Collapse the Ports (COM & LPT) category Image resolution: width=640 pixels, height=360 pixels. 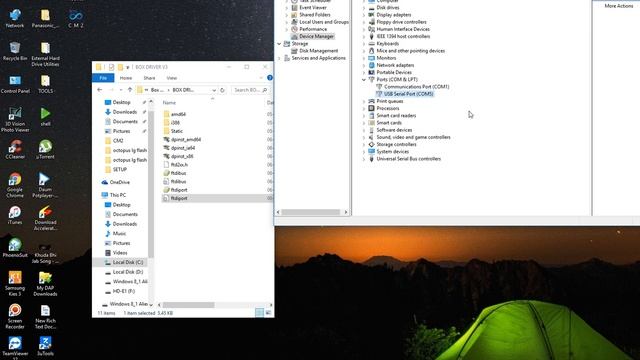[364, 80]
